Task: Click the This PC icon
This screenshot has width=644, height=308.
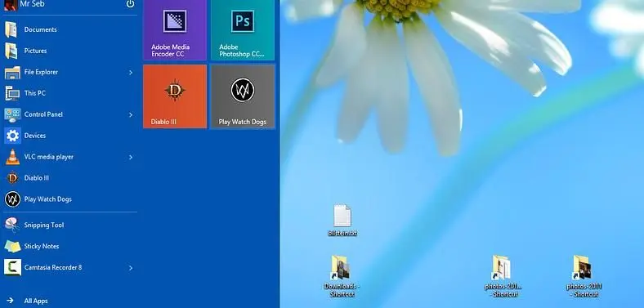Action: (x=12, y=93)
